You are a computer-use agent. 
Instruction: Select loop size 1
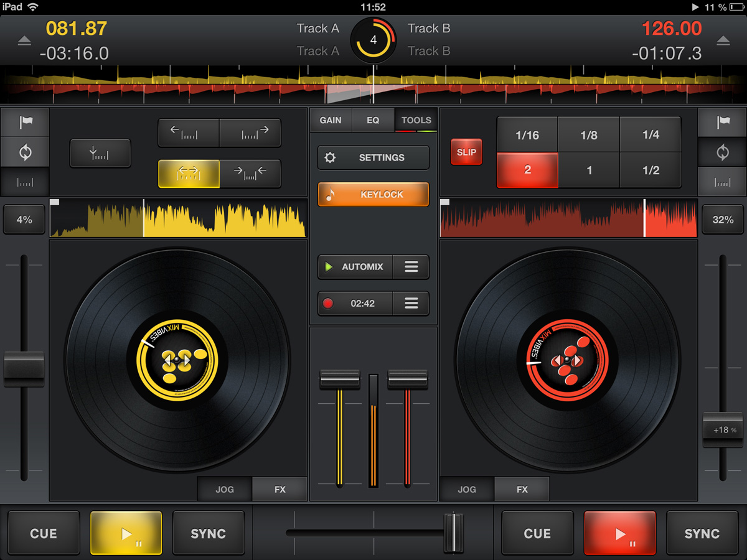click(x=589, y=170)
